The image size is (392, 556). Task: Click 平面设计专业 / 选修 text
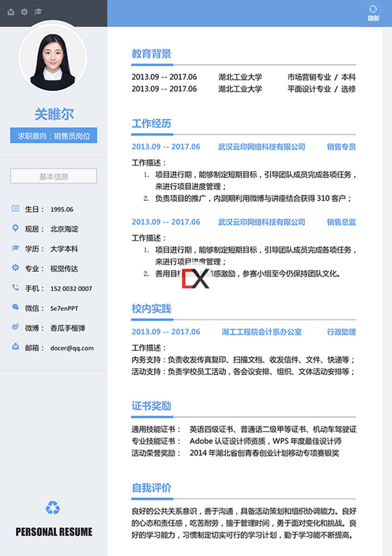321,89
